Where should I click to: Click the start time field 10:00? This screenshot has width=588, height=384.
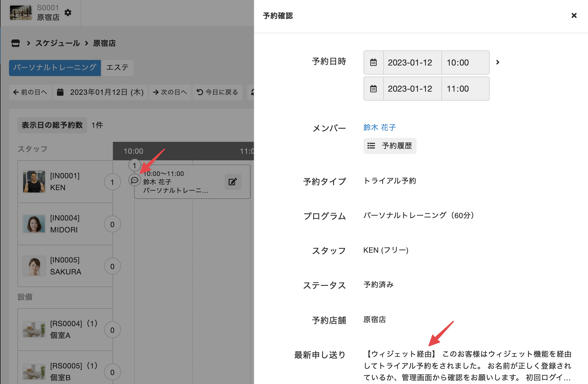(x=465, y=63)
